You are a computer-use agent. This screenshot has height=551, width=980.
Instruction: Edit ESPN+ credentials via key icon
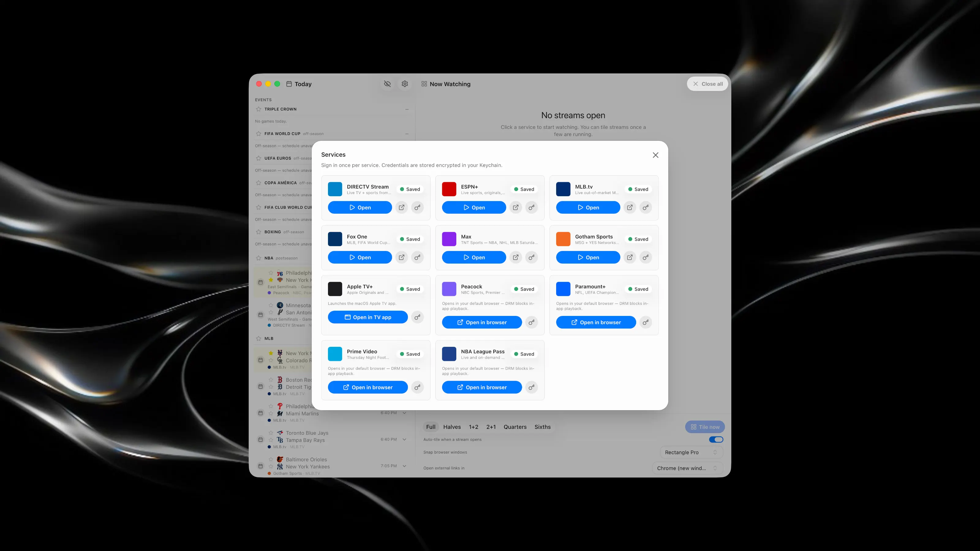click(531, 207)
